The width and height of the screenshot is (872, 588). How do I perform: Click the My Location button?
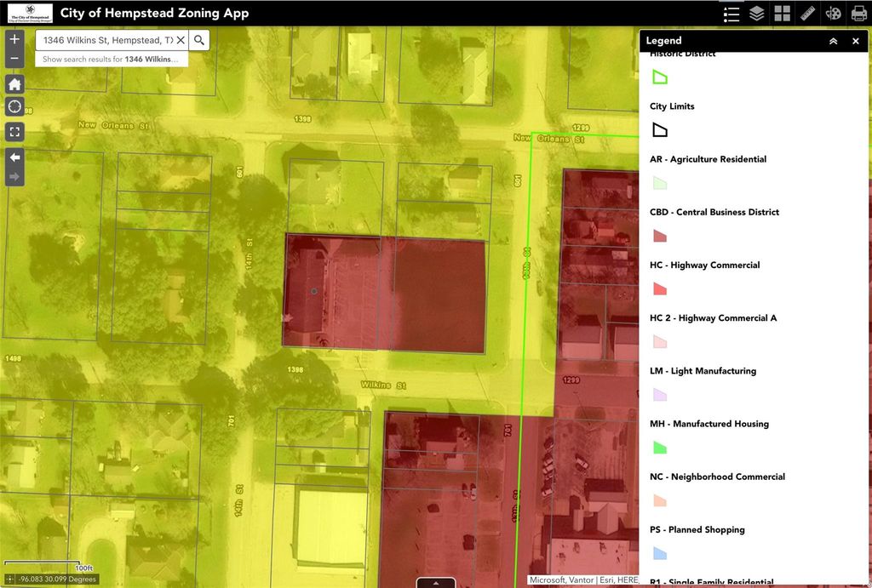[14, 106]
